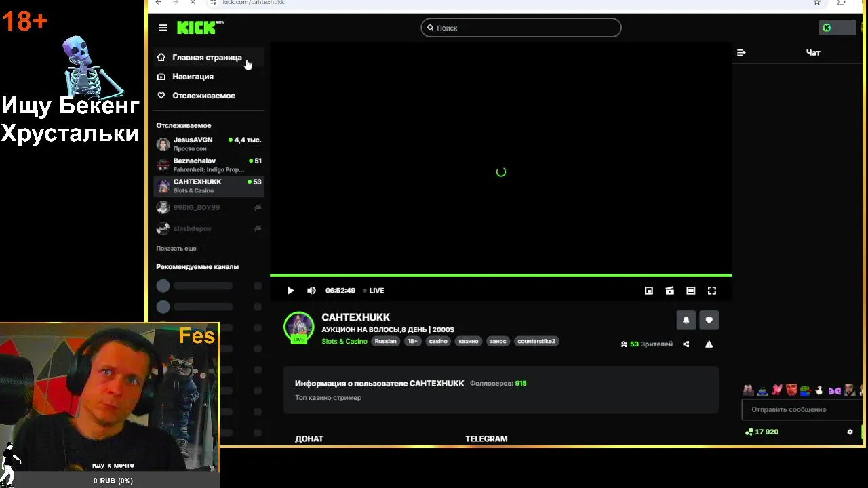Image resolution: width=868 pixels, height=488 pixels.
Task: Play the stream video
Action: [x=290, y=291]
